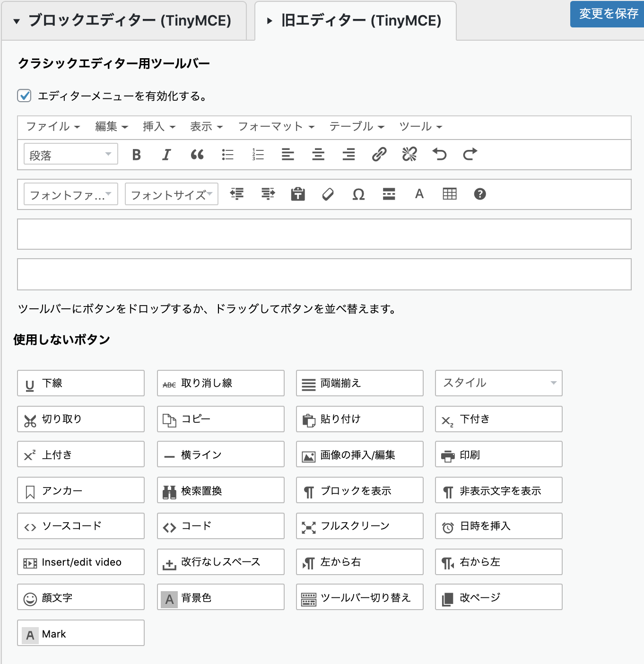
Task: Open the 段落 format dropdown
Action: point(71,154)
